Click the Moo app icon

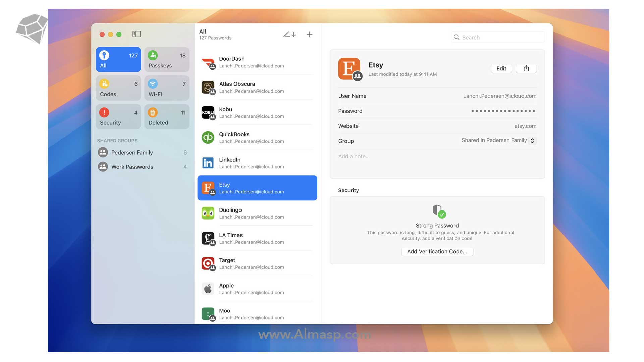click(208, 314)
